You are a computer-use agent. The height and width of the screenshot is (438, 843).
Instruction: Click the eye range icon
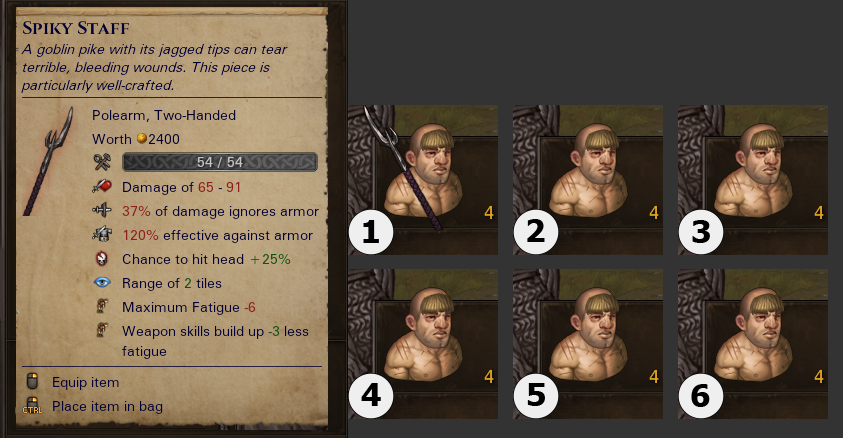[x=102, y=283]
